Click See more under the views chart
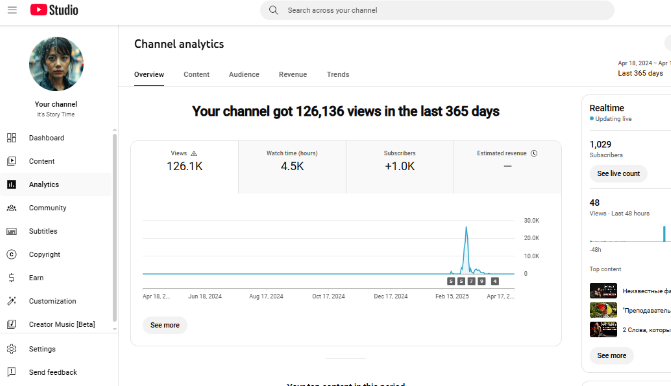 point(165,325)
